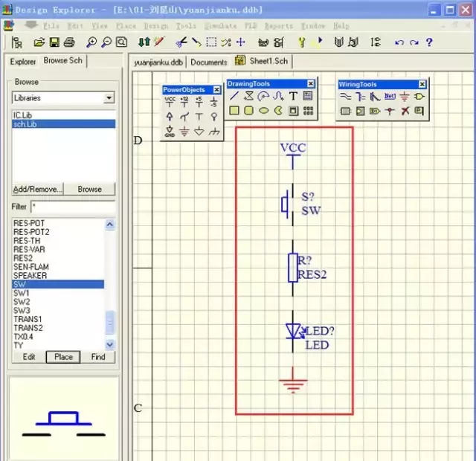
Task: Select the Place Wire tool in WiringTools
Action: (345, 97)
